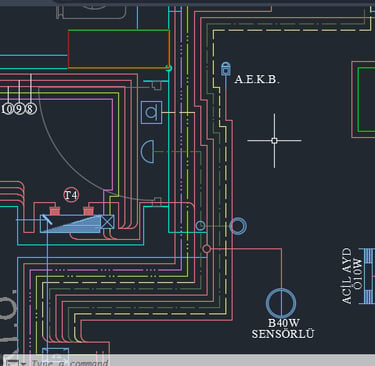The image size is (375, 366).
Task: Click the circled number 8 tag
Action: coord(30,109)
